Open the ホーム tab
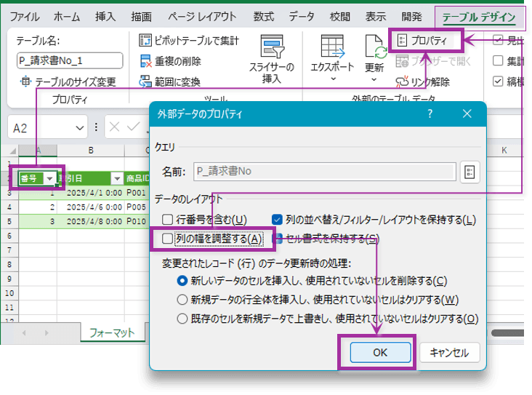 coord(67,17)
